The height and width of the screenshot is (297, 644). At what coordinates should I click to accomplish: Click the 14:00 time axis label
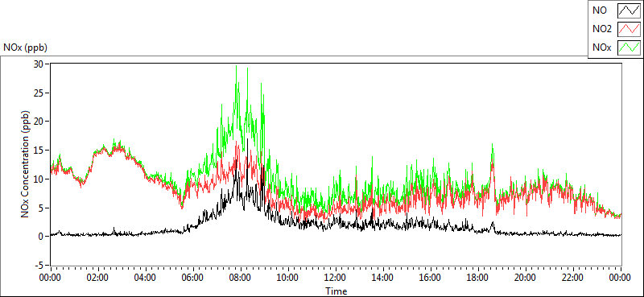click(383, 278)
